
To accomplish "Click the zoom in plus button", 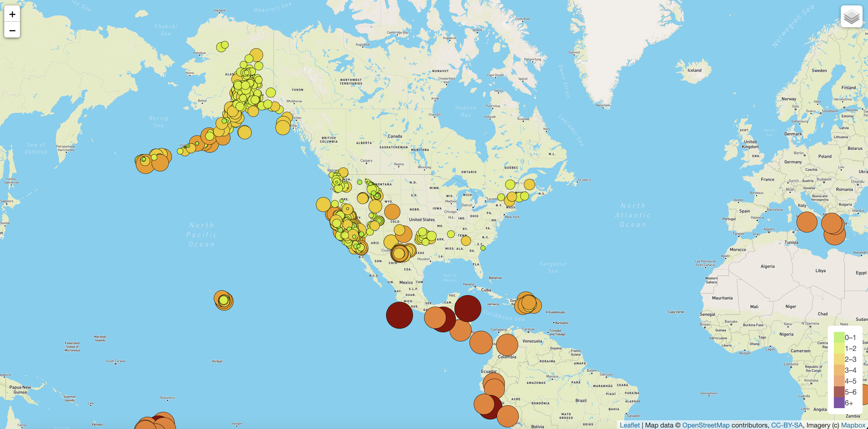I will (12, 14).
